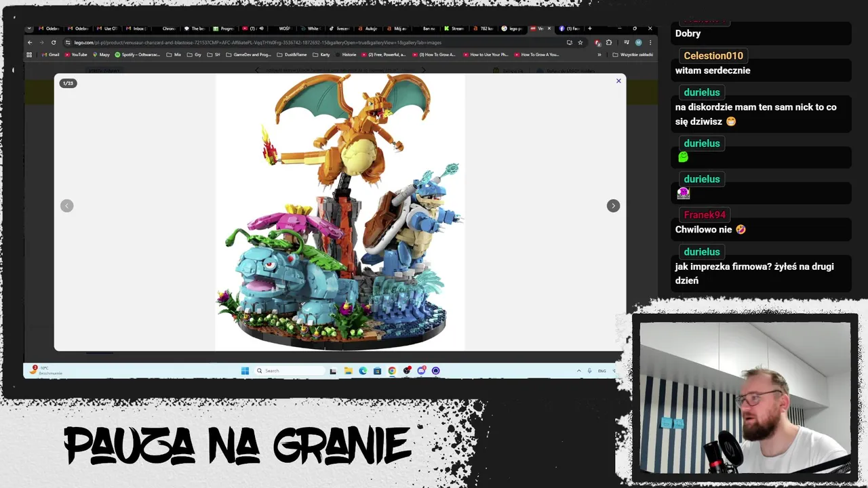868x488 pixels.
Task: Close the active LEGO product tab
Action: coord(549,28)
